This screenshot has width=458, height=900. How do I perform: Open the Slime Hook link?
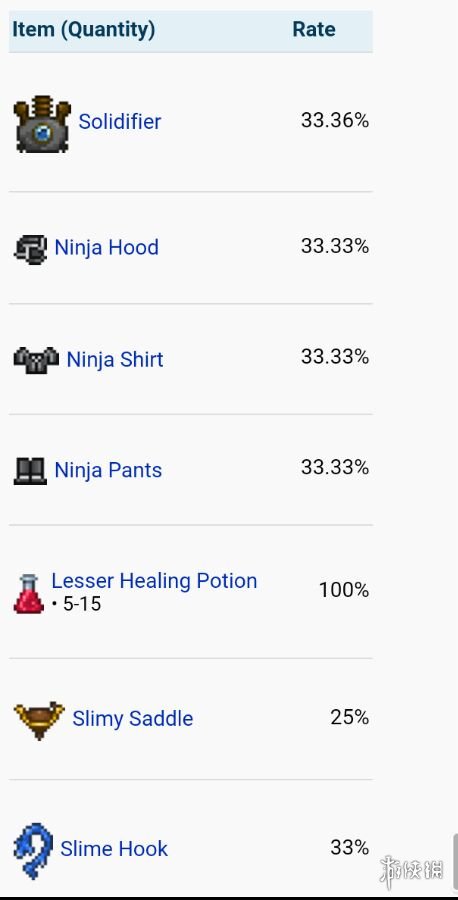[114, 849]
